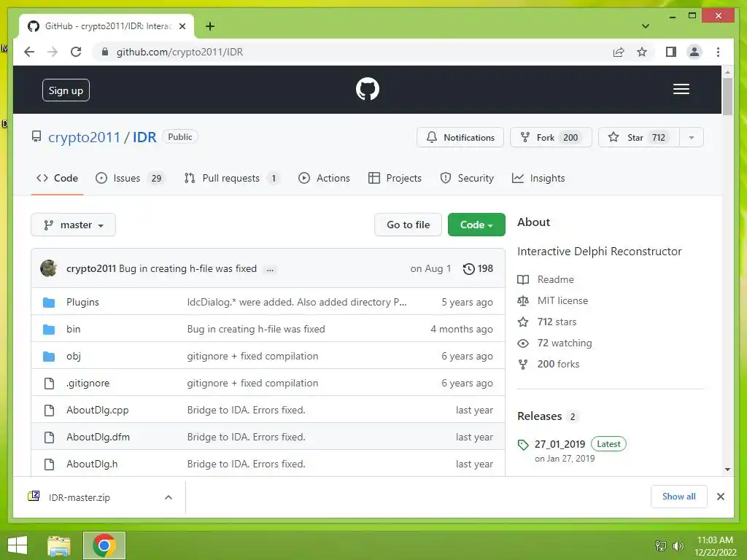This screenshot has width=747, height=560.
Task: Open AboutDlg.dfm file
Action: (x=98, y=437)
